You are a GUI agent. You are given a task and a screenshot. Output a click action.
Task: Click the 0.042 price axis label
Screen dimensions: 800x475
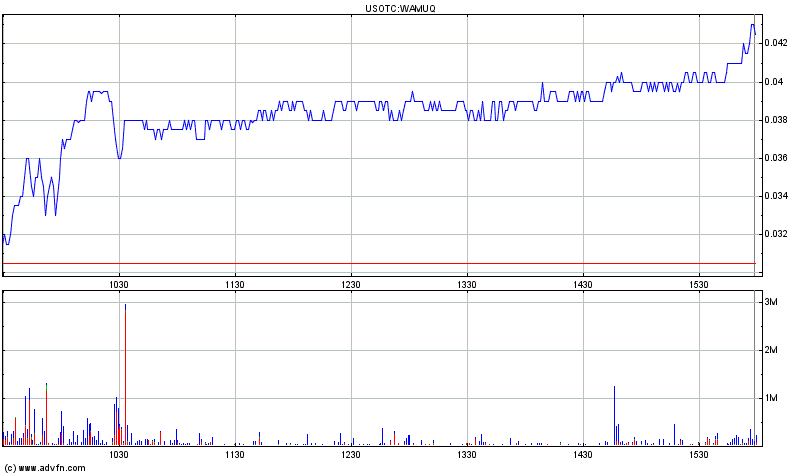tap(776, 43)
